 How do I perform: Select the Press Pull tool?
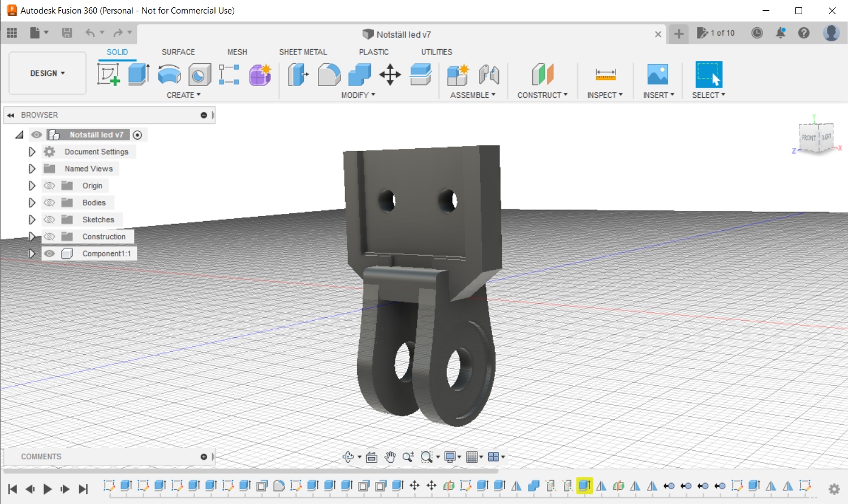[x=298, y=74]
